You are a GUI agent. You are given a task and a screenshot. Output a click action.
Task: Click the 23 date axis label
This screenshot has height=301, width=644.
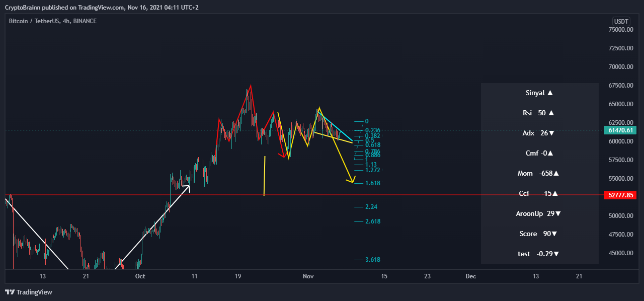click(428, 276)
